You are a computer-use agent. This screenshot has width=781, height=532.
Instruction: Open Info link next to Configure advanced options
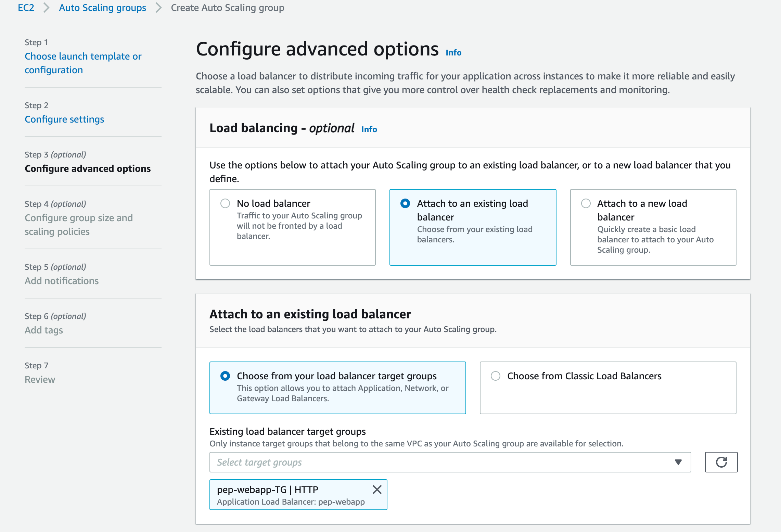[x=453, y=53]
